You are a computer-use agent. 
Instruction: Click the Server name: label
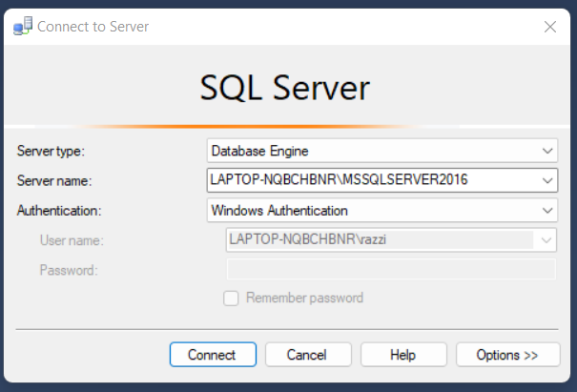[54, 180]
